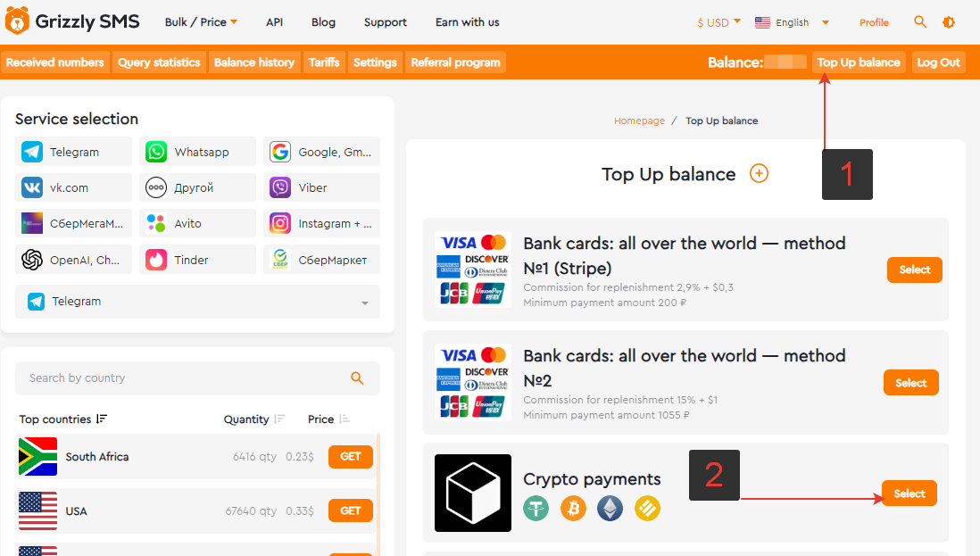
Task: Open the Balance history tab
Action: [253, 62]
